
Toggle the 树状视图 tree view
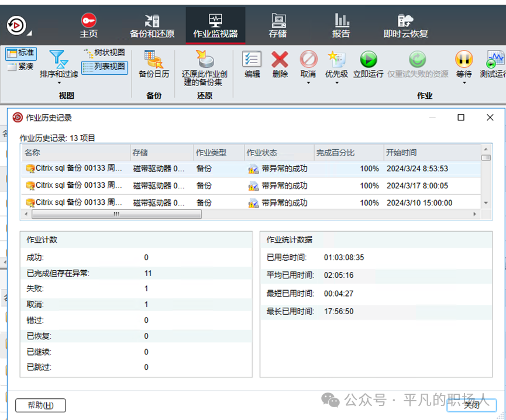point(104,53)
